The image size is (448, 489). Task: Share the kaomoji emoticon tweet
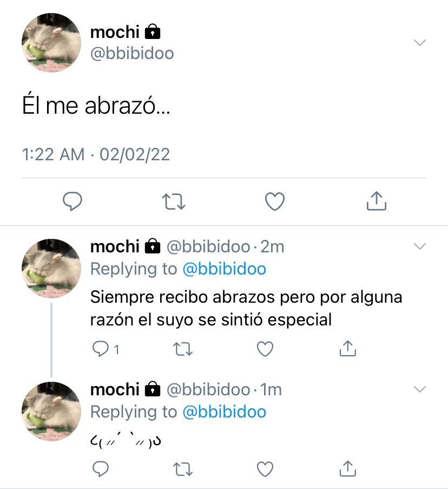point(348,468)
